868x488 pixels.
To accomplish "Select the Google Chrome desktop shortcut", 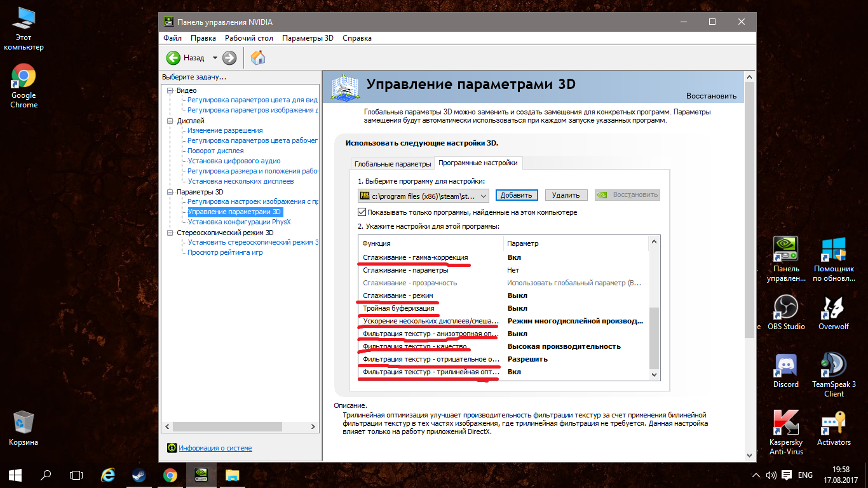I will click(24, 86).
